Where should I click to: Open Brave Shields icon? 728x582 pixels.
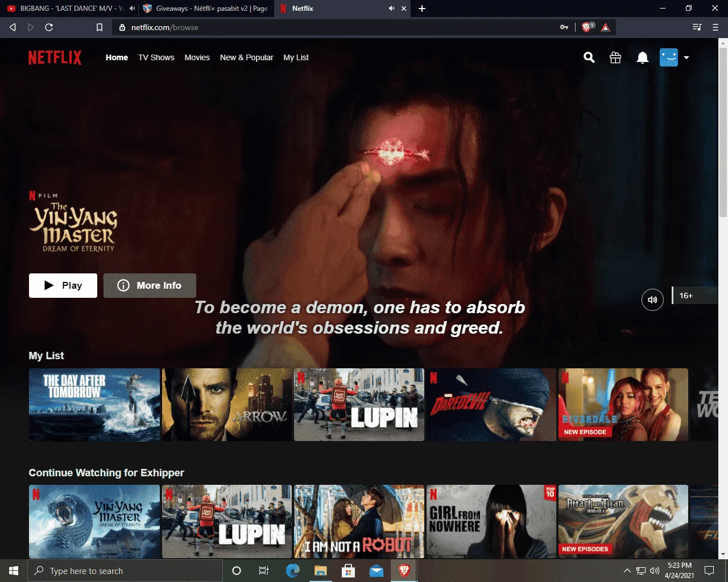point(587,27)
